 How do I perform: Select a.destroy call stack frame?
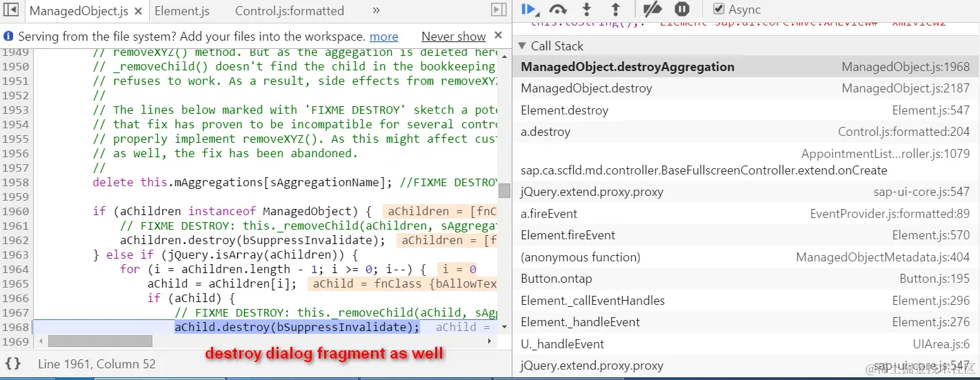click(746, 132)
